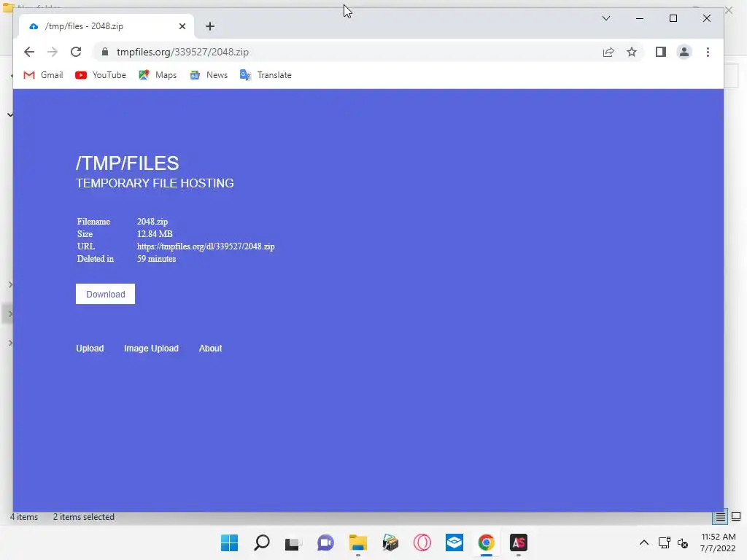Image resolution: width=747 pixels, height=560 pixels.
Task: Open Maps bookmark
Action: pos(158,75)
